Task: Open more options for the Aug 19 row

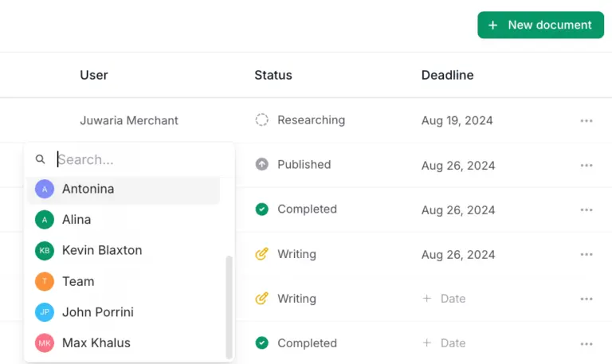Action: click(586, 121)
